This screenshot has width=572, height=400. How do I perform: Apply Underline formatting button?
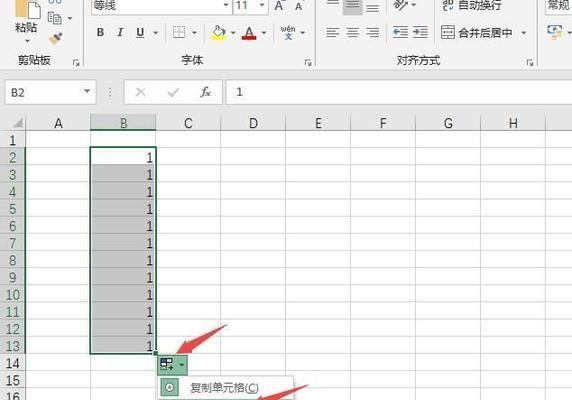tap(140, 32)
